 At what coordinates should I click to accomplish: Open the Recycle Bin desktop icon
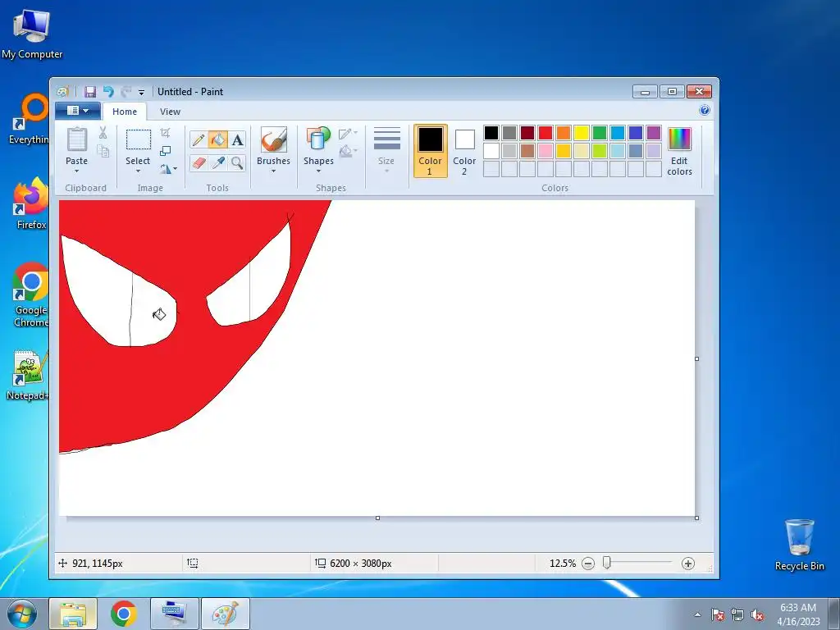tap(799, 545)
